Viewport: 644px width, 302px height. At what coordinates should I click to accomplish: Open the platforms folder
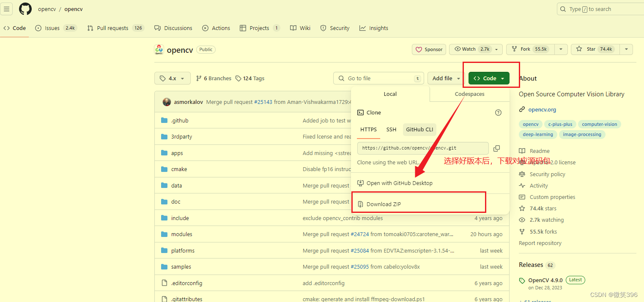coord(183,251)
